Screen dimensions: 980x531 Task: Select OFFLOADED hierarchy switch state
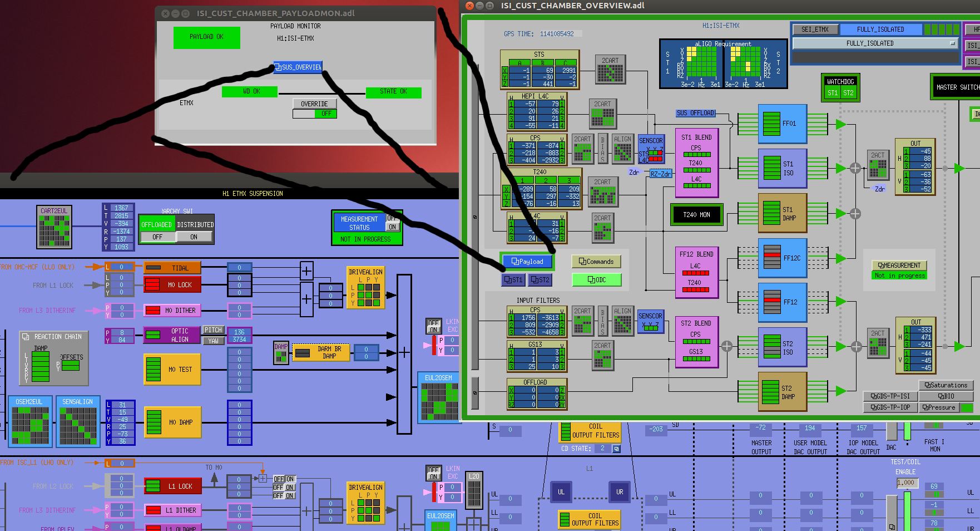pos(156,225)
